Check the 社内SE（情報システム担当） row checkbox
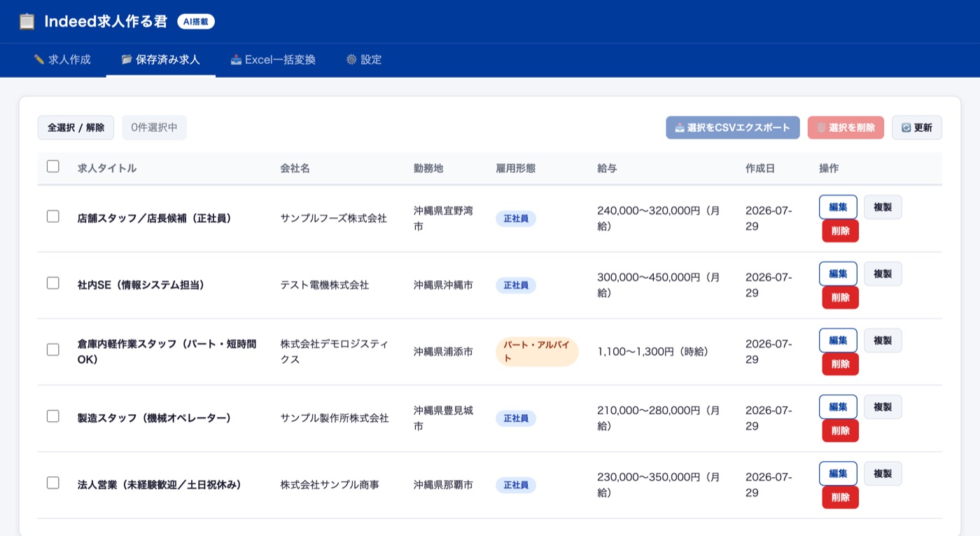The width and height of the screenshot is (980, 536). (x=53, y=283)
